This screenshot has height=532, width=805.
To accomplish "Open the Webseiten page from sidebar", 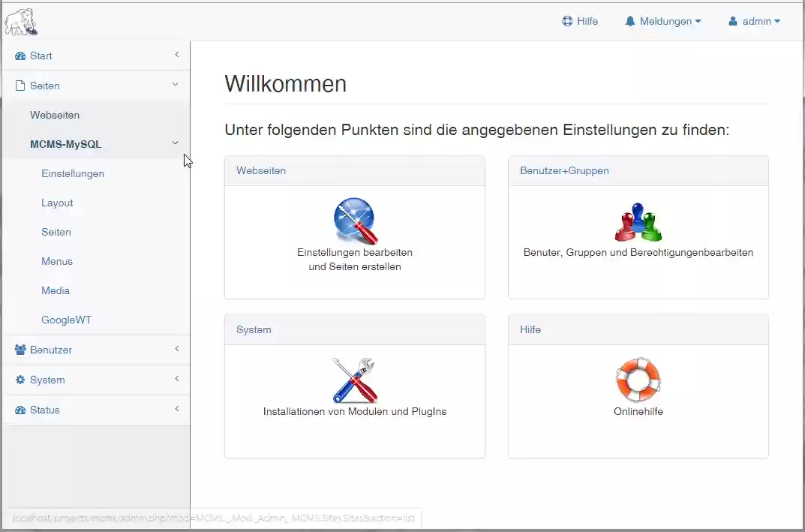I will [55, 115].
